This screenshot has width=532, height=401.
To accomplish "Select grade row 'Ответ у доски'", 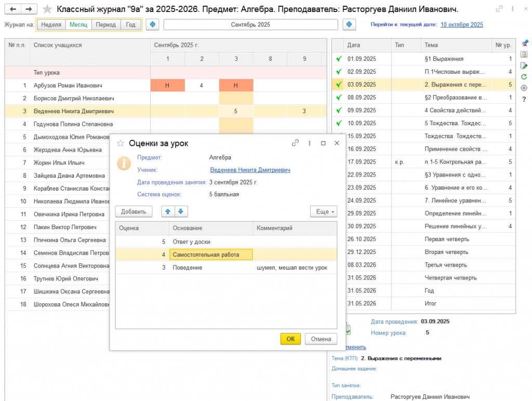I will pos(226,242).
